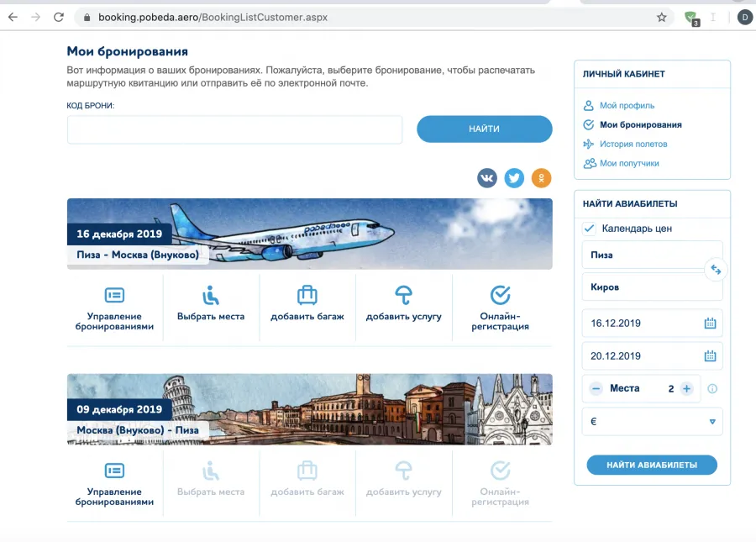Swap origin and destination cities
Screen dimensions: 756x542
[x=716, y=270]
